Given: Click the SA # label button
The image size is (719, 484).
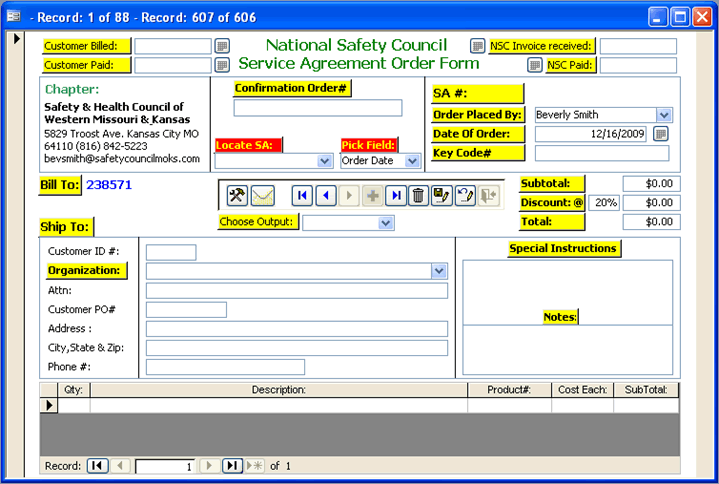Looking at the screenshot, I should [477, 94].
